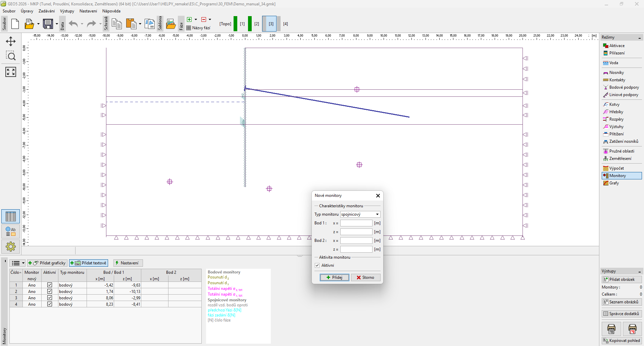Open the Zadávání menu
The image size is (644, 346).
coord(46,11)
